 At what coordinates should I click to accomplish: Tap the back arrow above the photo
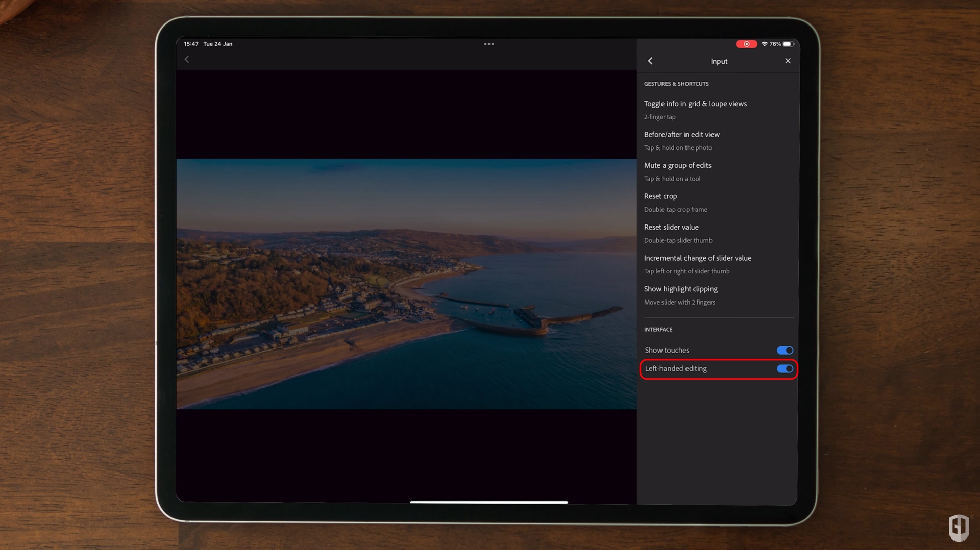(187, 60)
